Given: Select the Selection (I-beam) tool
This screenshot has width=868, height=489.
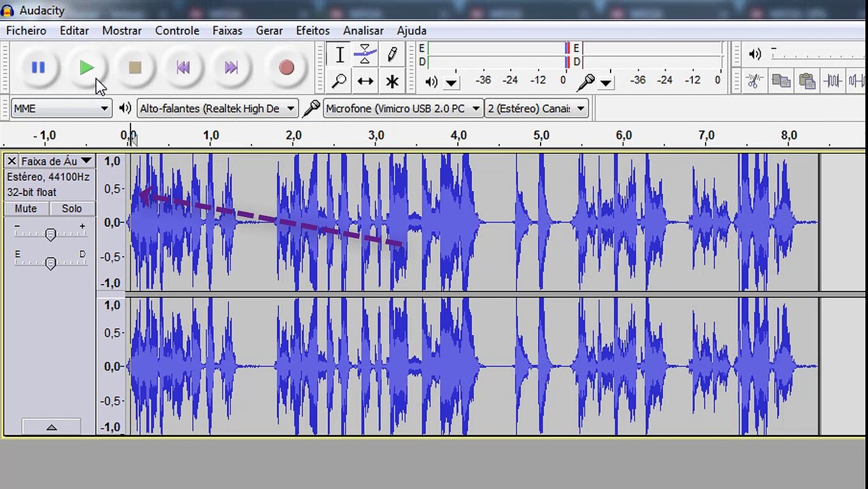Looking at the screenshot, I should [339, 54].
